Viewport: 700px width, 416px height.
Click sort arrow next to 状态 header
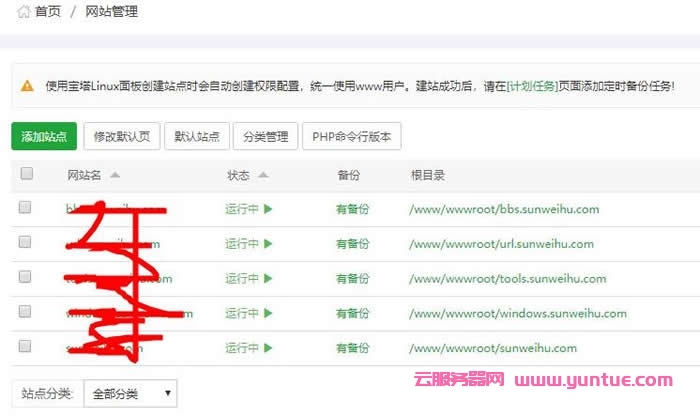pyautogui.click(x=263, y=175)
